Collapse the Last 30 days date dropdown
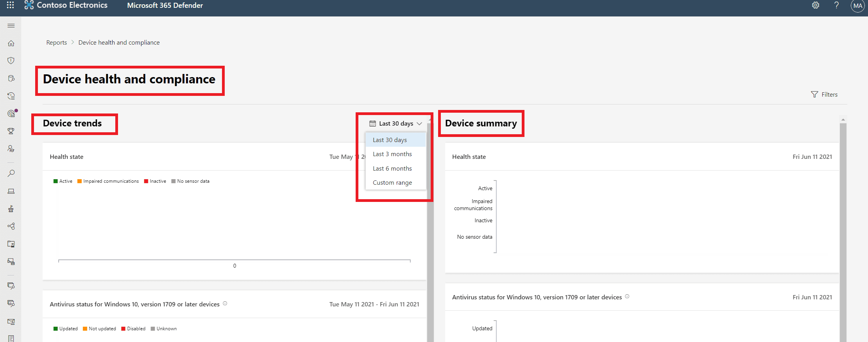The width and height of the screenshot is (868, 342). click(396, 124)
